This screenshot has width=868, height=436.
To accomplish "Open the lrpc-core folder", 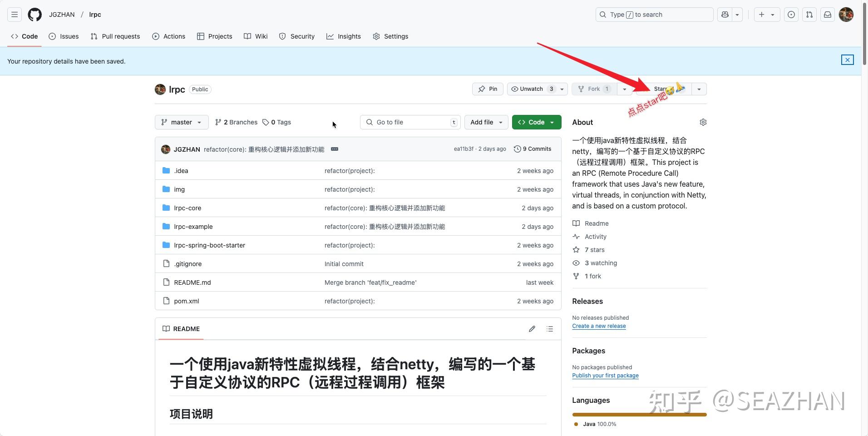I will 187,208.
